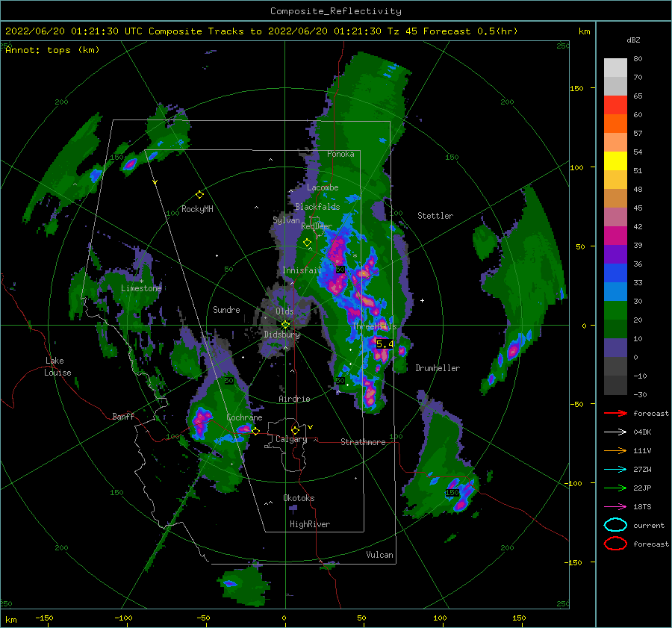
Task: Click the Calgary city label
Action: [291, 439]
